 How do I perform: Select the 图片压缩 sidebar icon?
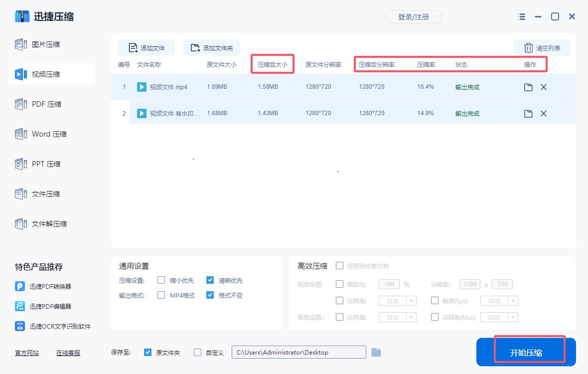[x=20, y=44]
